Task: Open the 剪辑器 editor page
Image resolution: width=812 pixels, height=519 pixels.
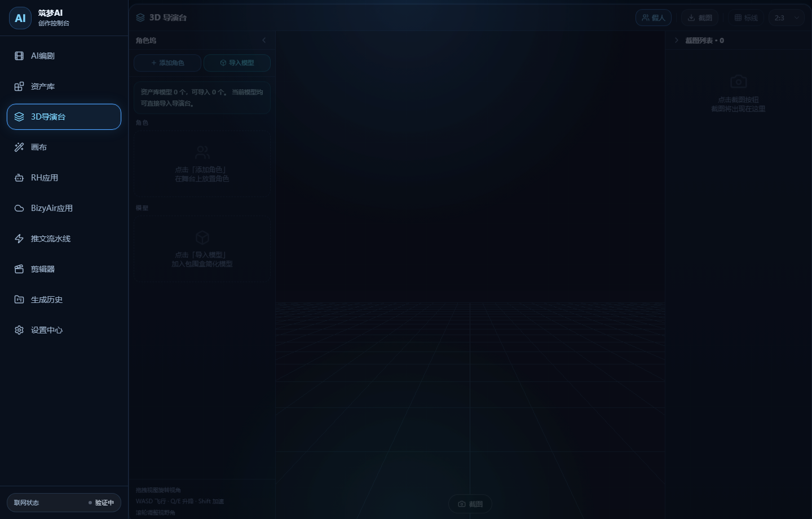Action: pyautogui.click(x=64, y=269)
